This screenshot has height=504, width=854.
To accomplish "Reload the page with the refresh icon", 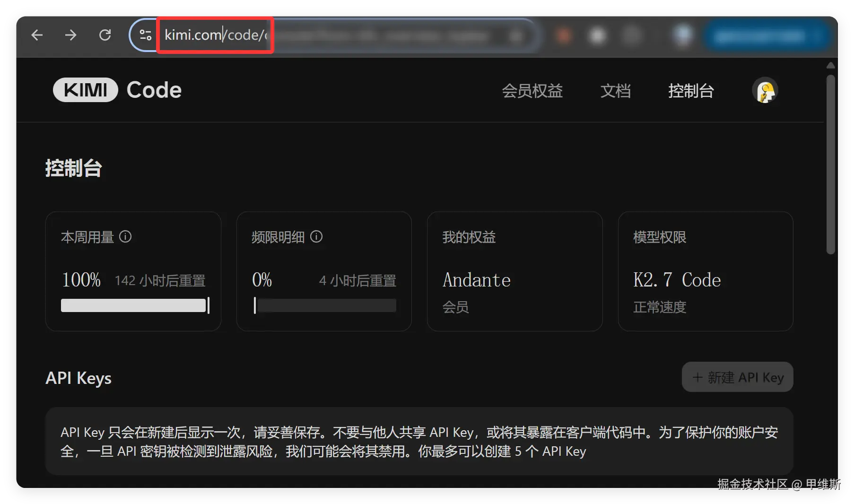I will [x=105, y=35].
